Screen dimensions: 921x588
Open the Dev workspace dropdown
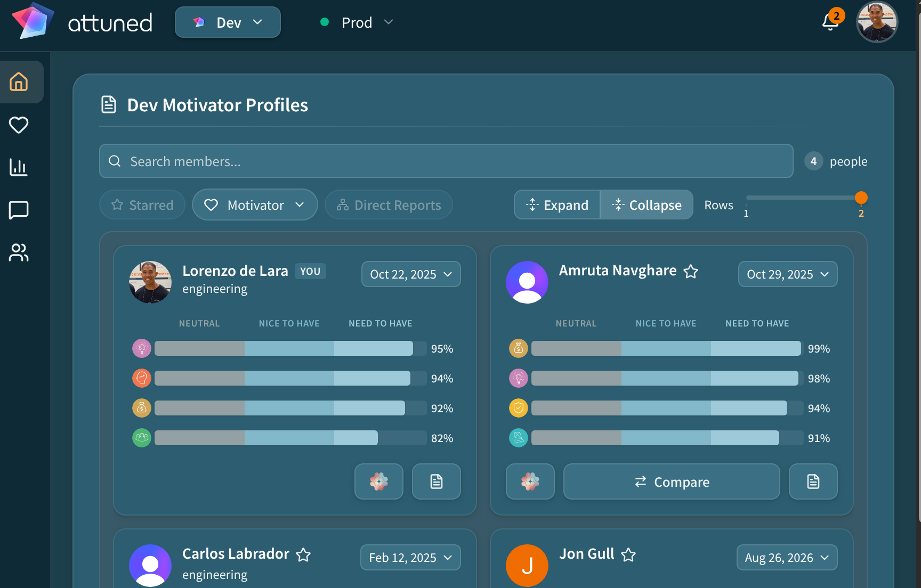pos(228,22)
